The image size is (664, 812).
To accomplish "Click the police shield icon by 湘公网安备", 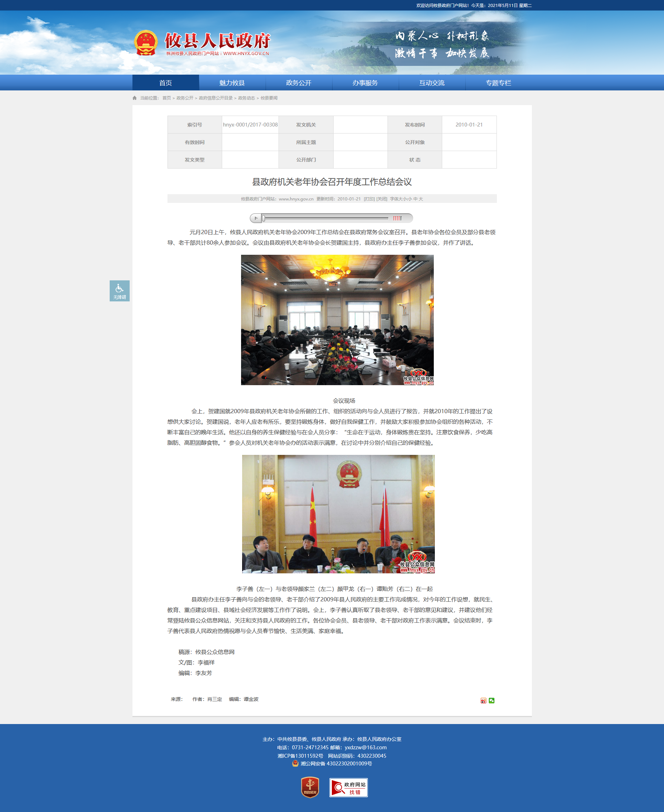I will pos(295,763).
